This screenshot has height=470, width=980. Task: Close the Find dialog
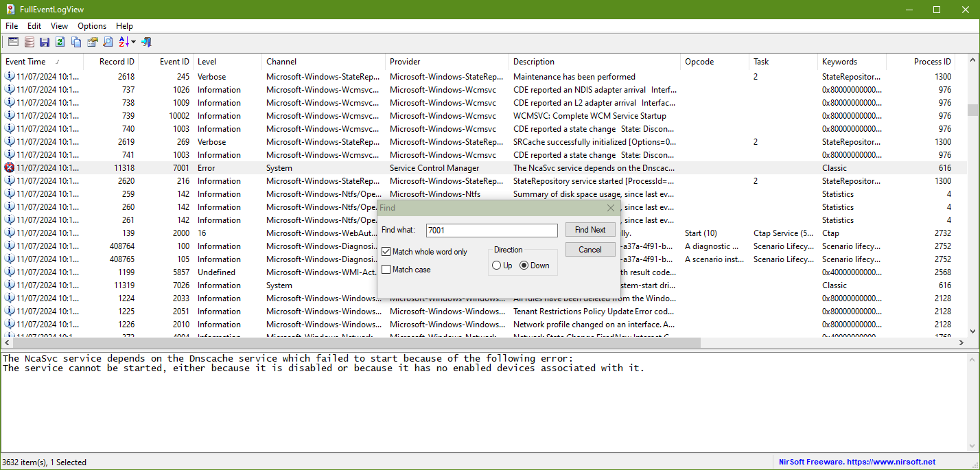pyautogui.click(x=611, y=208)
